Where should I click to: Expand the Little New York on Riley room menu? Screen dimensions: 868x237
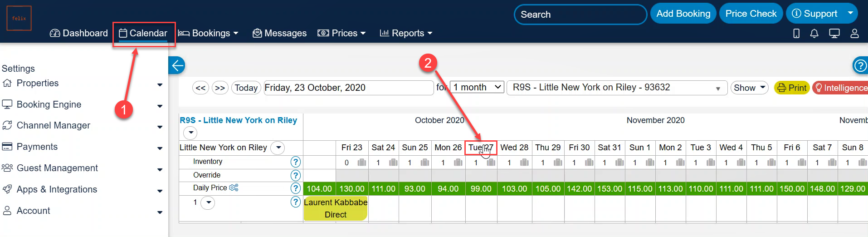[x=278, y=148]
